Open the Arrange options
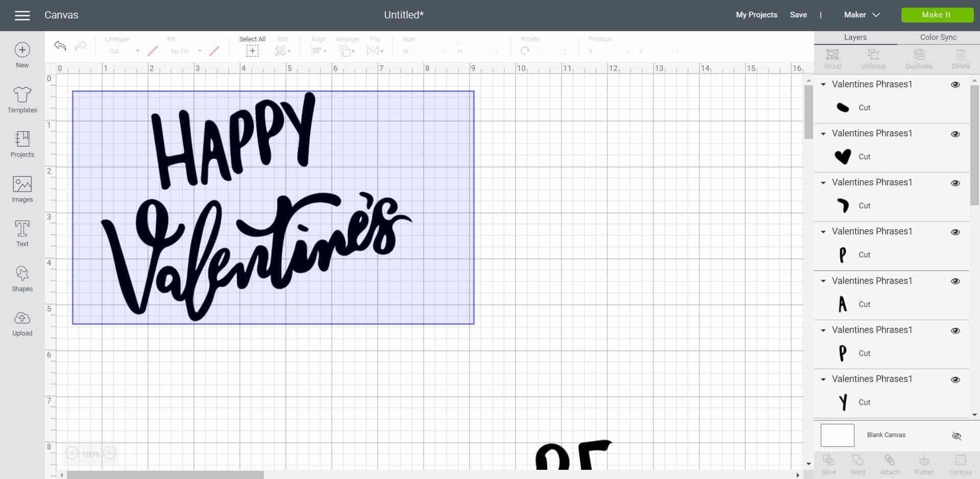 pos(347,51)
